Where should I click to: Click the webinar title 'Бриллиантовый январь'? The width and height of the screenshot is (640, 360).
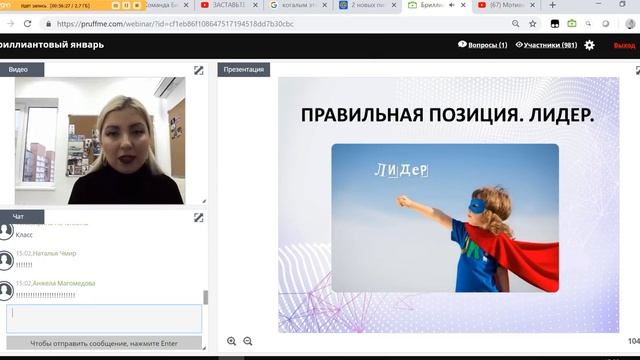[52, 45]
